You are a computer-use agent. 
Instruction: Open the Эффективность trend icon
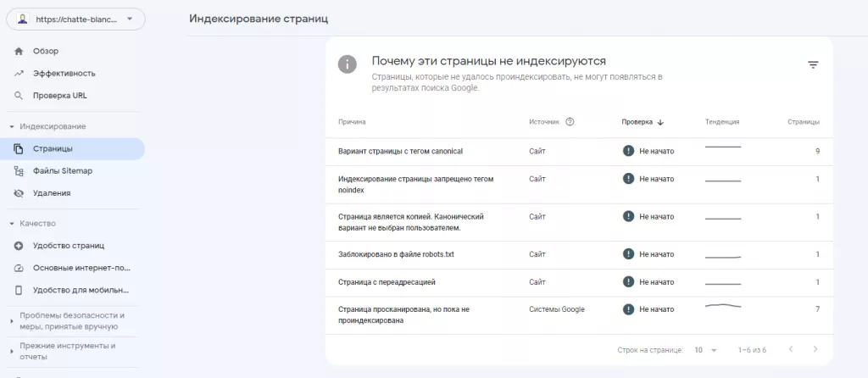pyautogui.click(x=19, y=73)
